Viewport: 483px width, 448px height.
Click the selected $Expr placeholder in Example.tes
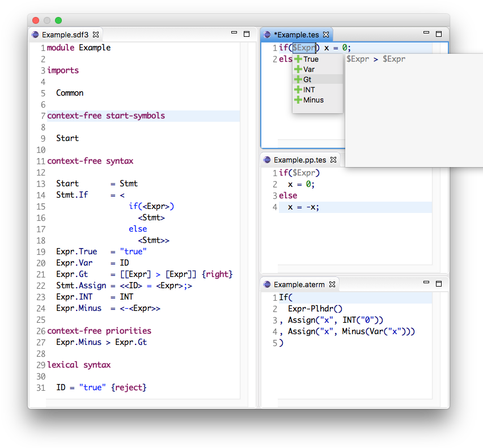click(x=304, y=48)
